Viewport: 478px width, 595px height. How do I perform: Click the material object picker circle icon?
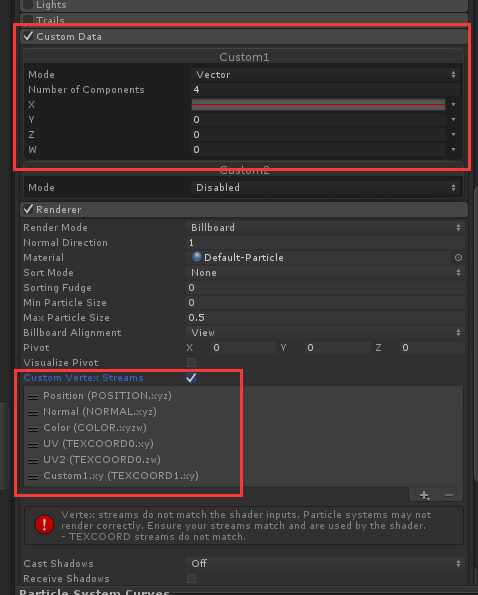pyautogui.click(x=458, y=258)
